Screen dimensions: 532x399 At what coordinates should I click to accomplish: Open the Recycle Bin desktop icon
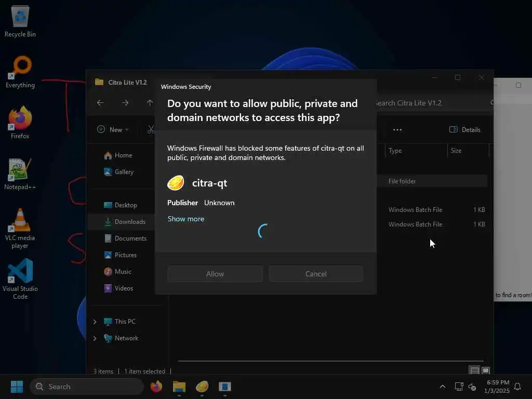[20, 21]
